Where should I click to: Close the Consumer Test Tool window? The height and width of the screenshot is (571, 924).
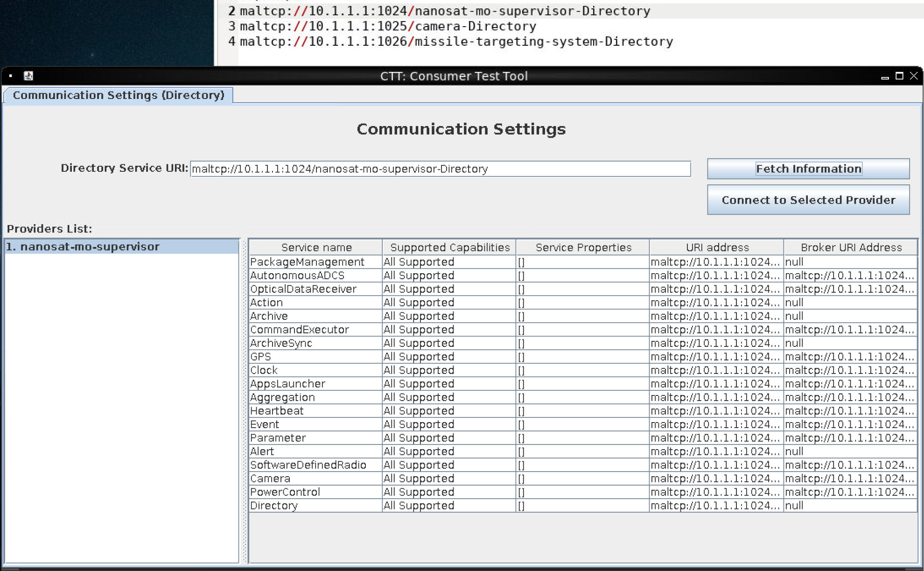click(914, 76)
